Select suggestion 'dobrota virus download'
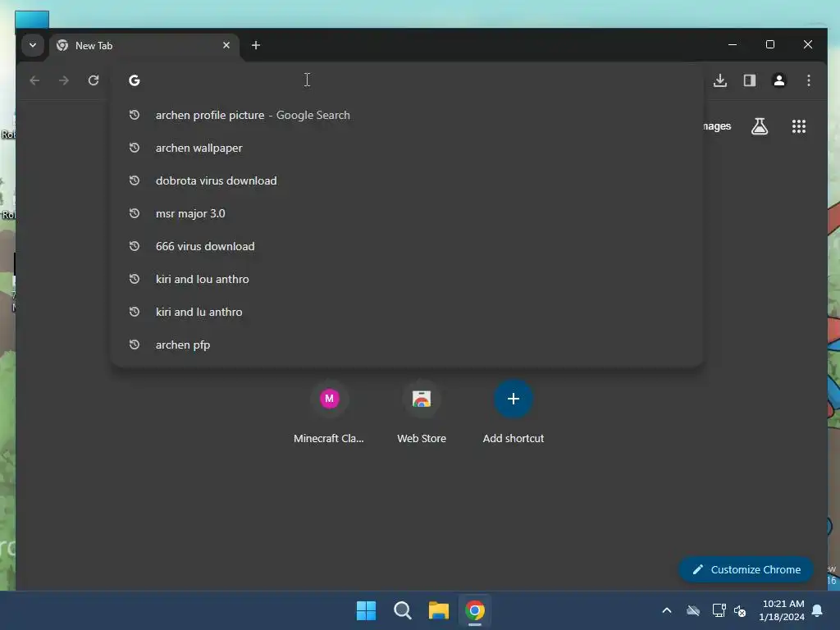 (x=407, y=180)
